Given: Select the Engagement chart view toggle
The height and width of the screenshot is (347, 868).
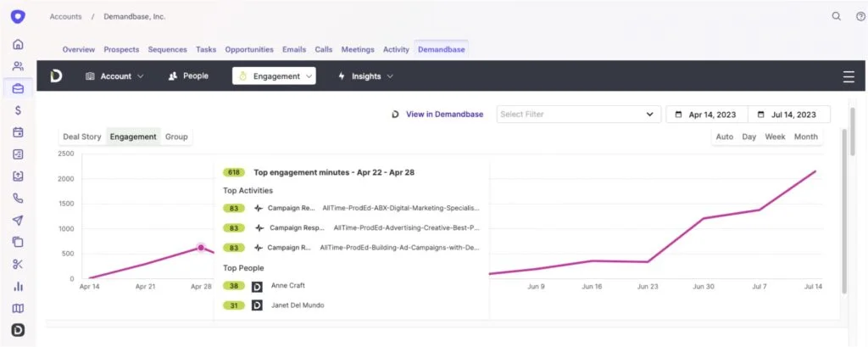Looking at the screenshot, I should click(133, 137).
